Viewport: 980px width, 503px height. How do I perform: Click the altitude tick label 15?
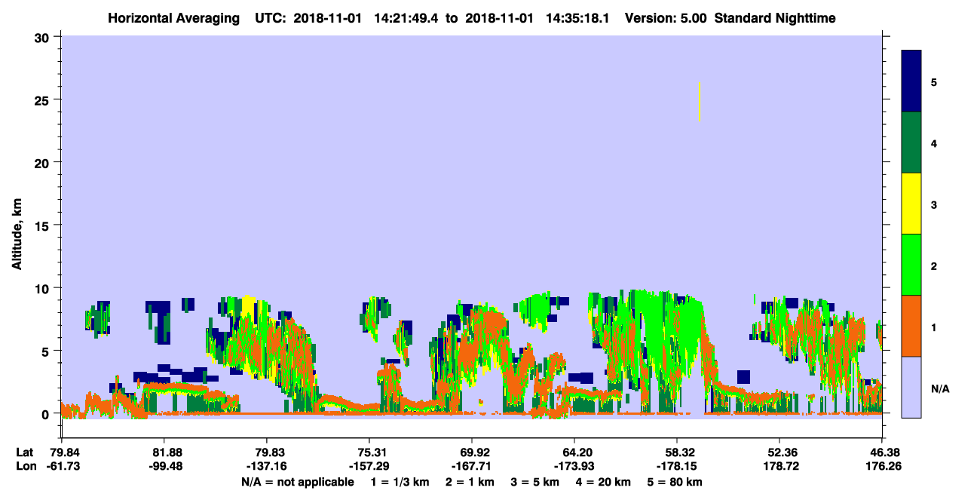[x=43, y=225]
